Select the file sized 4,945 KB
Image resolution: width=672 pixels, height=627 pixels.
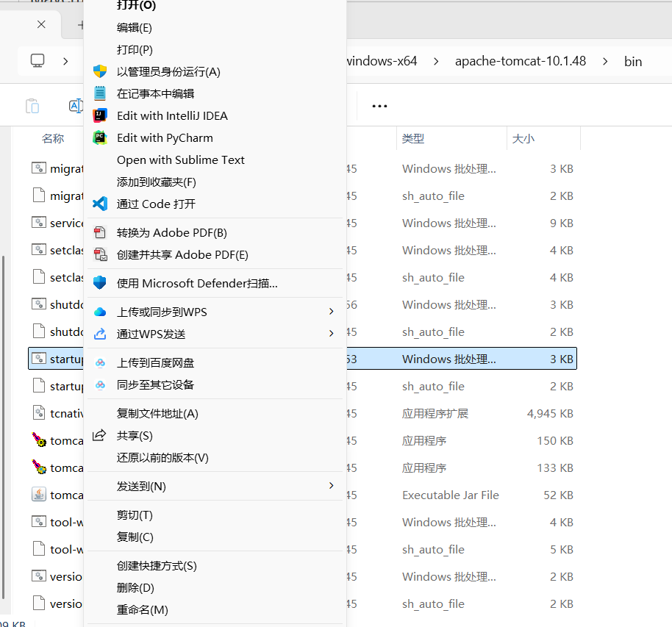tap(550, 414)
